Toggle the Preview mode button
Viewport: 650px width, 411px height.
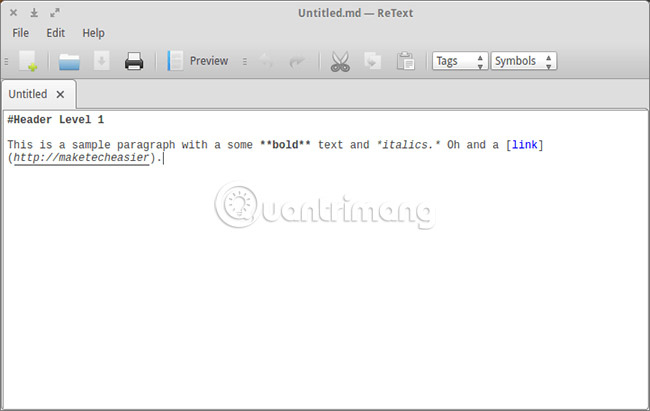(198, 61)
